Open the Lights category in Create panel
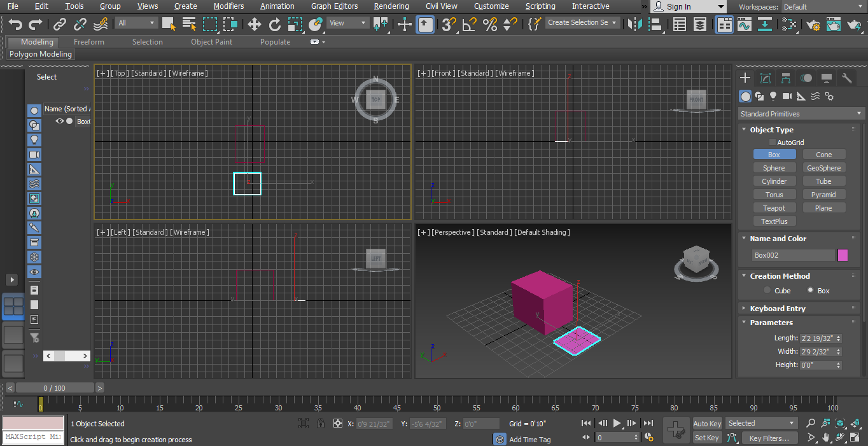This screenshot has height=446, width=868. [x=773, y=96]
